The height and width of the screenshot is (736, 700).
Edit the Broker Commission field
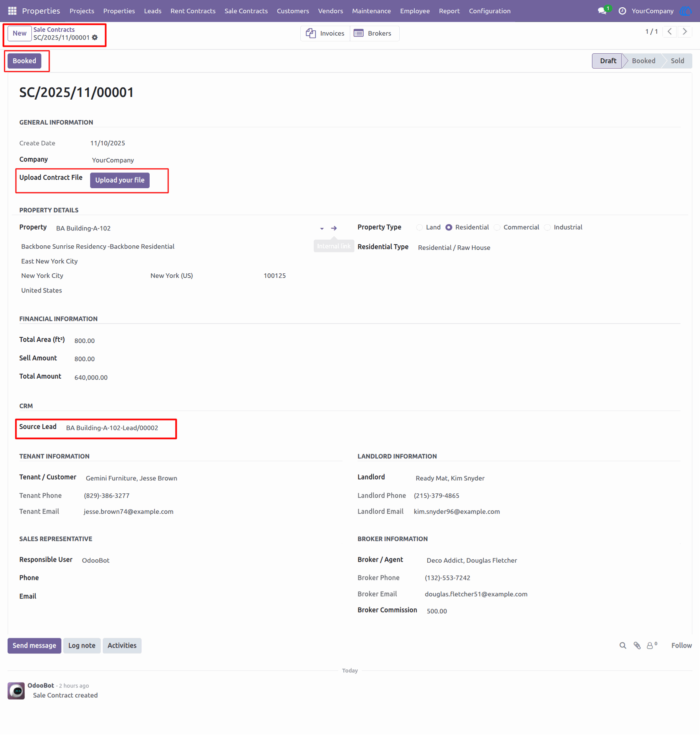pyautogui.click(x=552, y=611)
